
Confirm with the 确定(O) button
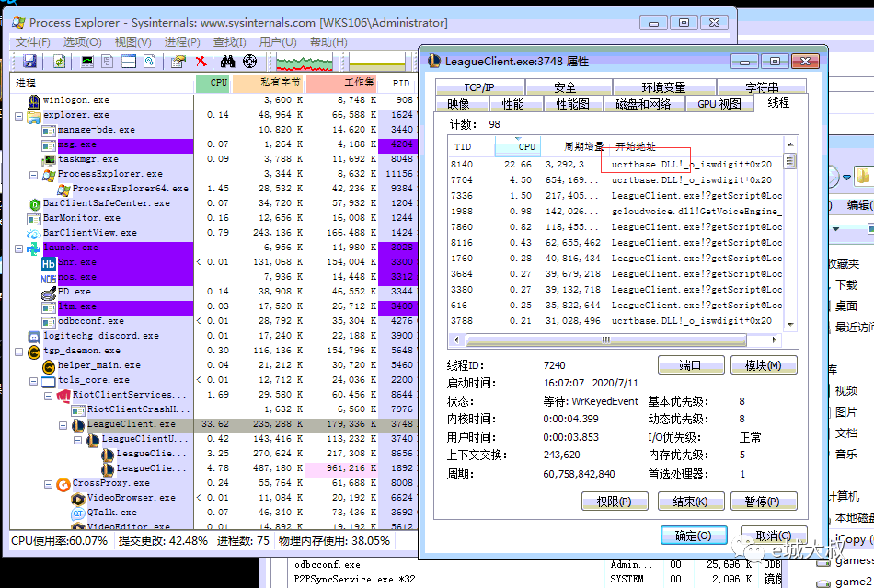click(x=694, y=535)
